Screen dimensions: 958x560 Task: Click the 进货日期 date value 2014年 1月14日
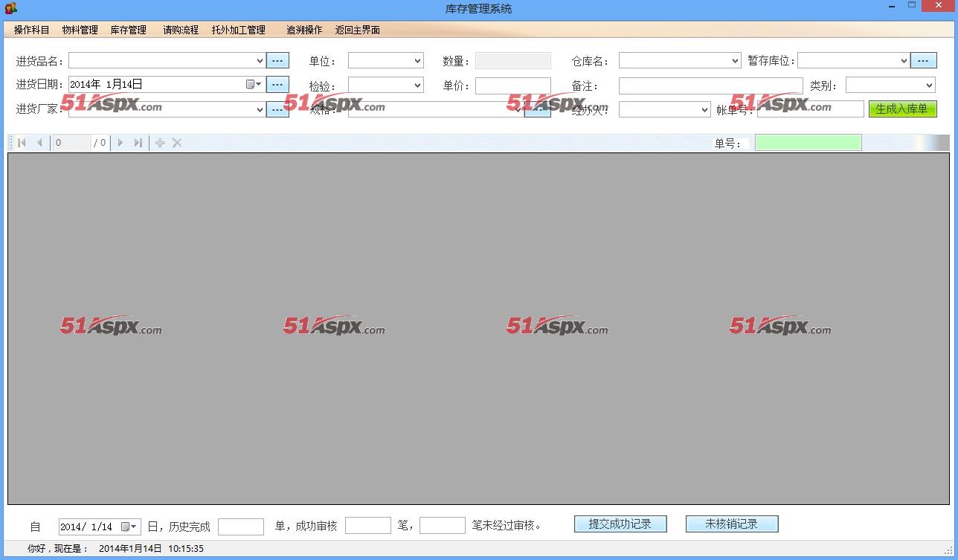pyautogui.click(x=106, y=85)
